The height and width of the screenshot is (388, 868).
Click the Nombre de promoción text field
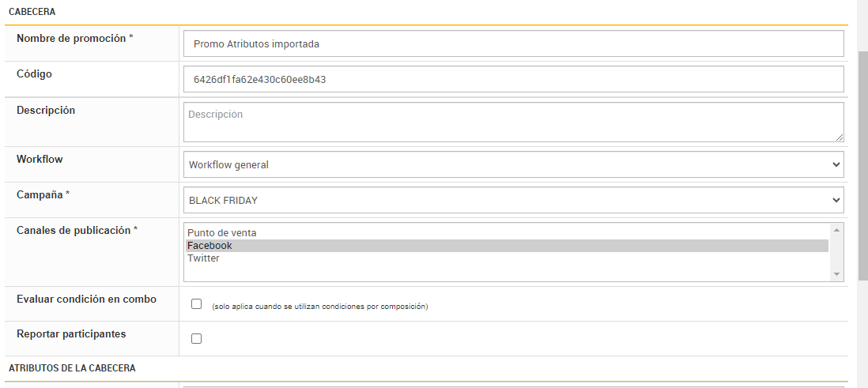coord(513,44)
